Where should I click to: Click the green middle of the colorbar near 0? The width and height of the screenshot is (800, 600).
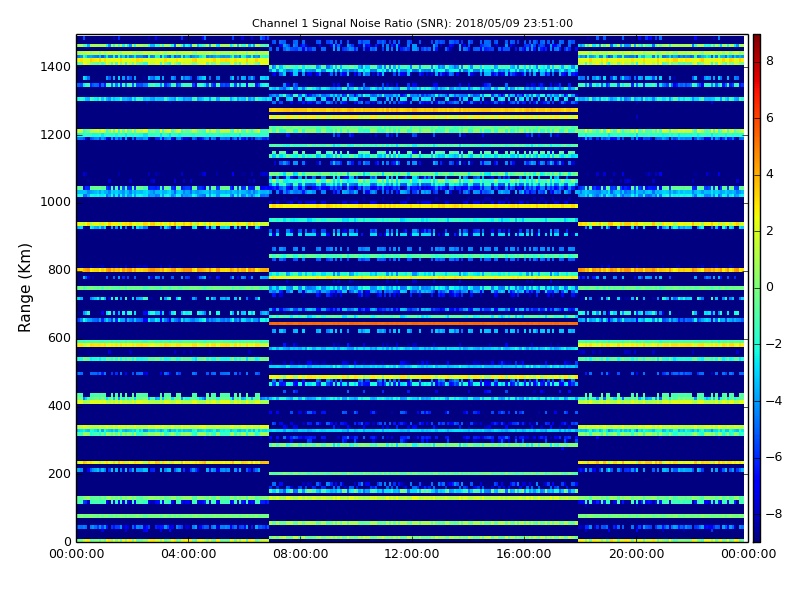[x=757, y=288]
